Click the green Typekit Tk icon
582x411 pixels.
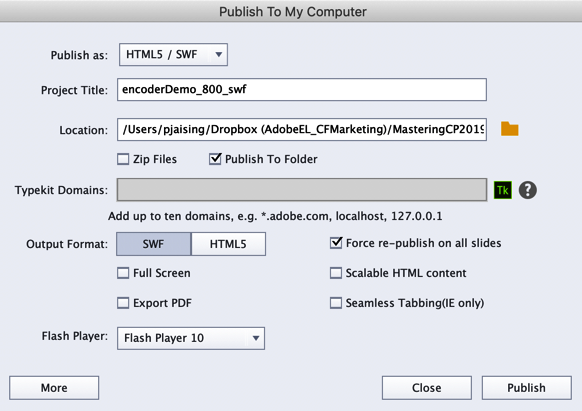pos(503,190)
